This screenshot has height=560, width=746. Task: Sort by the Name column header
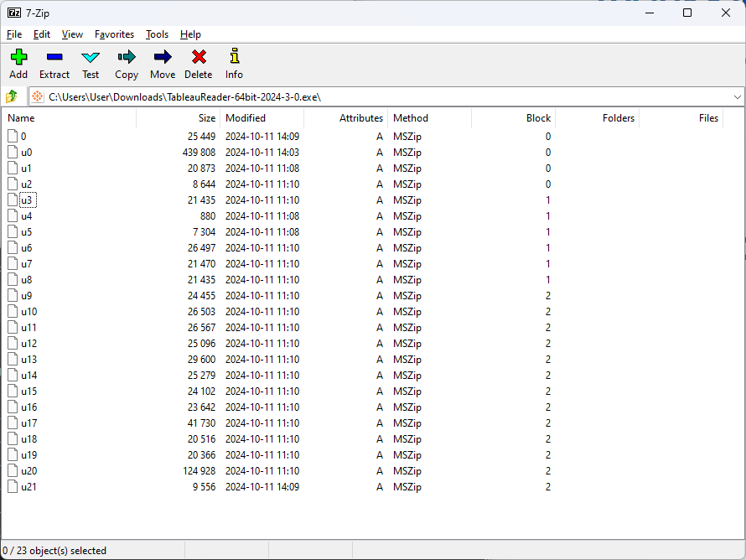pos(69,118)
